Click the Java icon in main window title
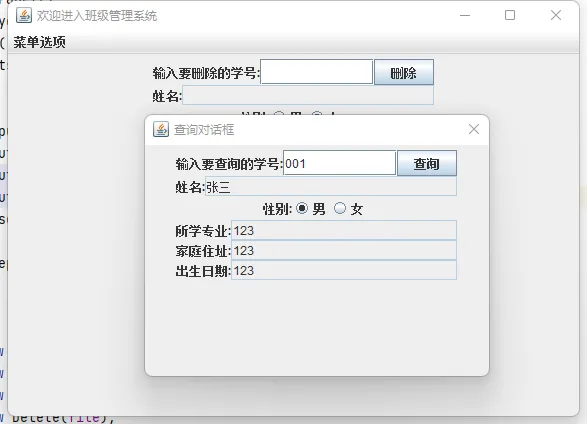 coord(24,15)
